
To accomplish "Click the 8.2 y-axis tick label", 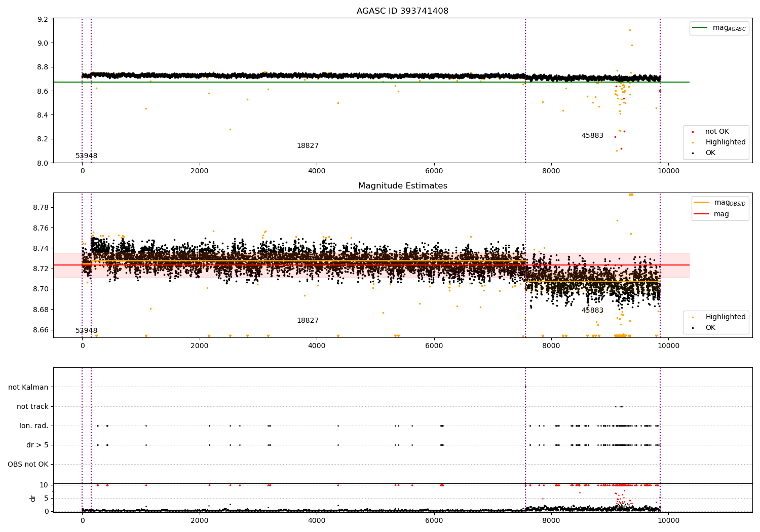I will [x=43, y=139].
